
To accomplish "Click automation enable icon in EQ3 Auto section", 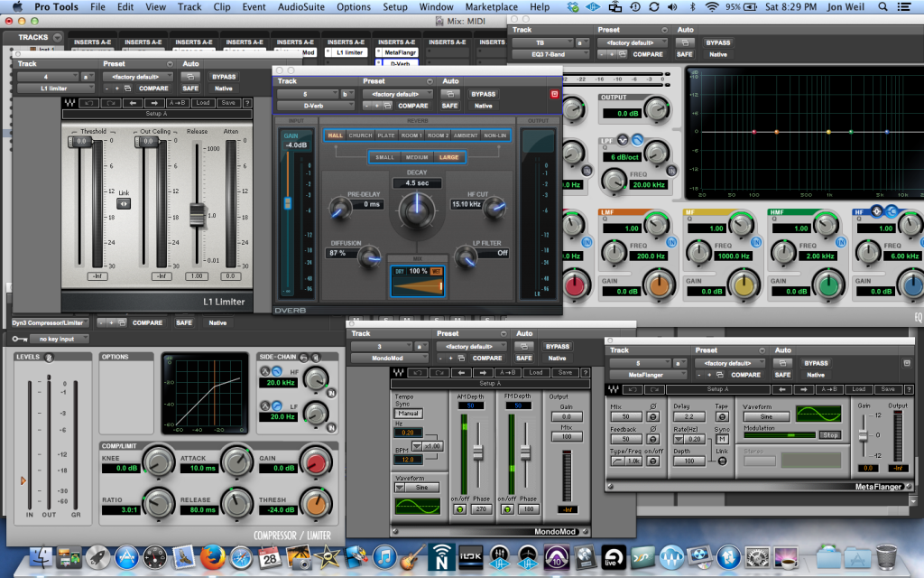I will 685,42.
